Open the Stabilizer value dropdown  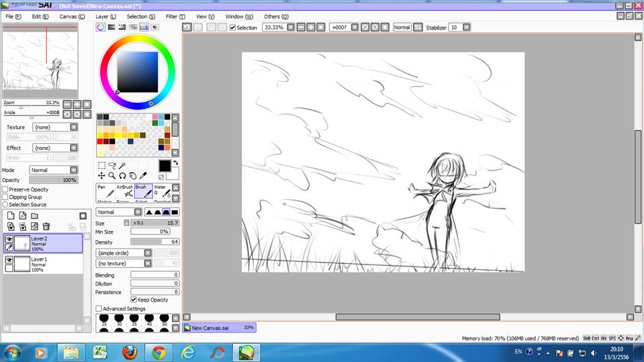[x=467, y=27]
